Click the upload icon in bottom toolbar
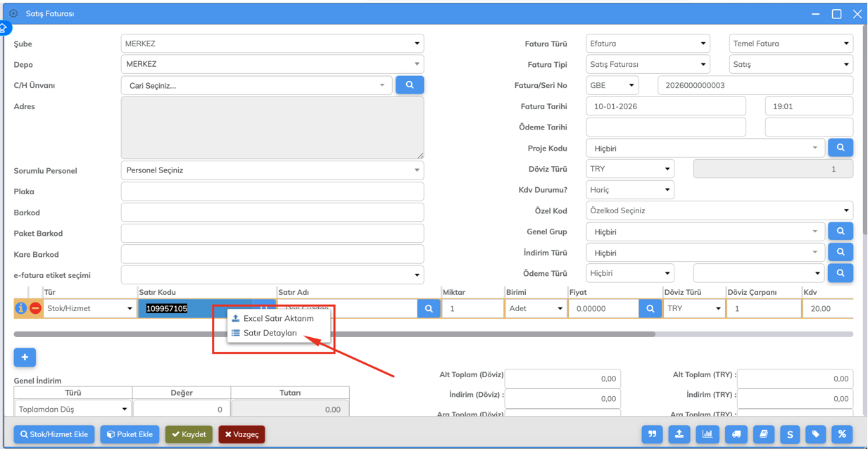 [x=679, y=434]
